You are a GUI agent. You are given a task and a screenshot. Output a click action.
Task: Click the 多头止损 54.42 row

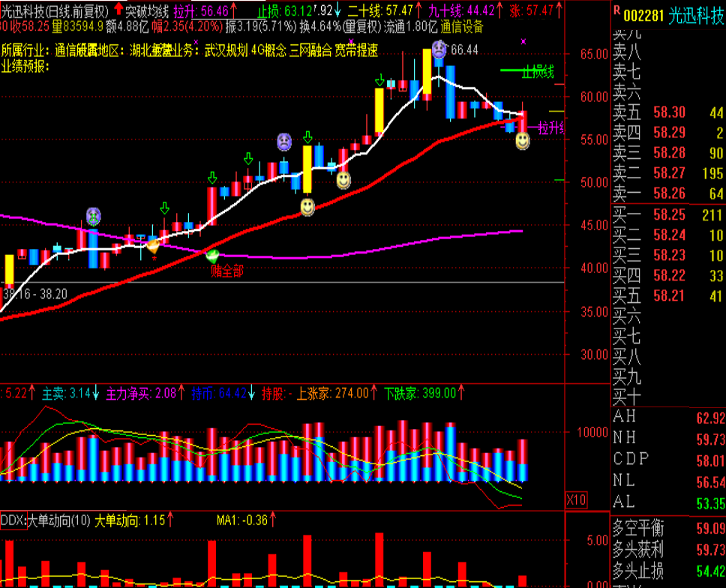click(x=668, y=571)
